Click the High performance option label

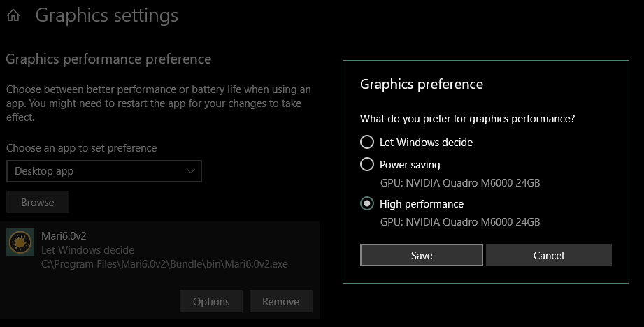(422, 204)
